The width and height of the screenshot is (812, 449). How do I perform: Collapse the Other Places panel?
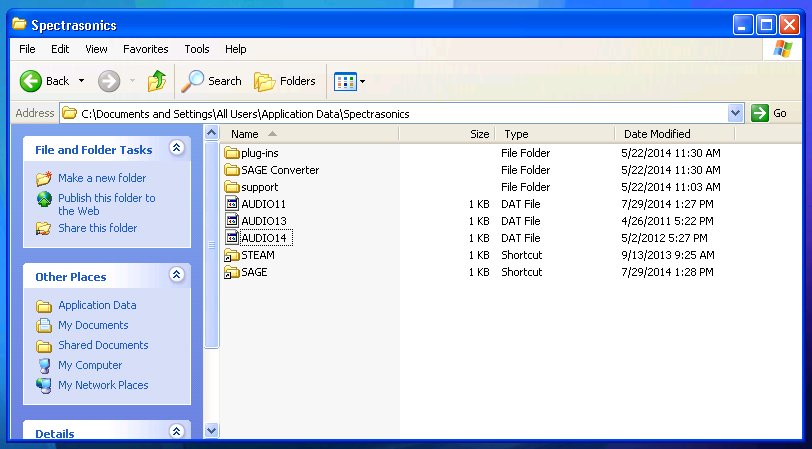(x=177, y=274)
